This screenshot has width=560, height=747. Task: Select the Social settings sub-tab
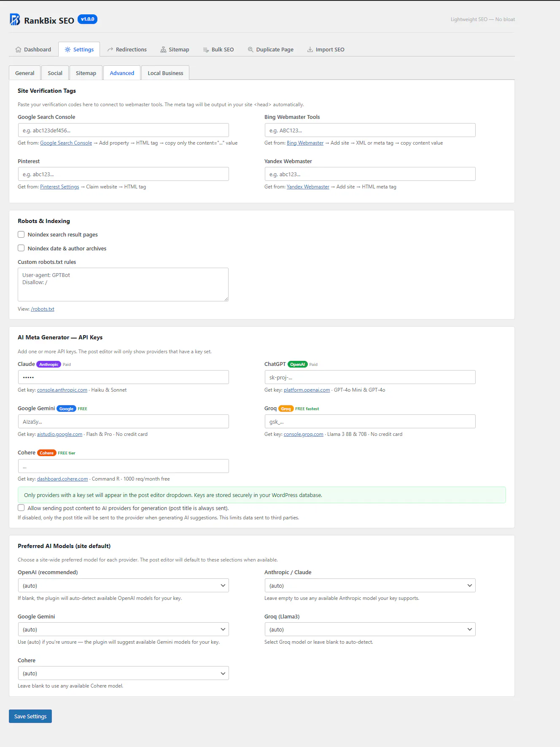(55, 73)
